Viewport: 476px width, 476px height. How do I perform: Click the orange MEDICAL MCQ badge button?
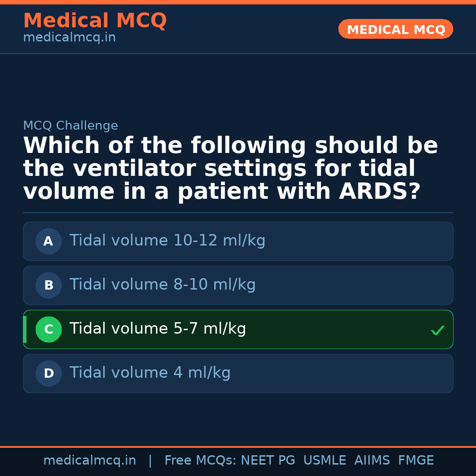(x=396, y=30)
